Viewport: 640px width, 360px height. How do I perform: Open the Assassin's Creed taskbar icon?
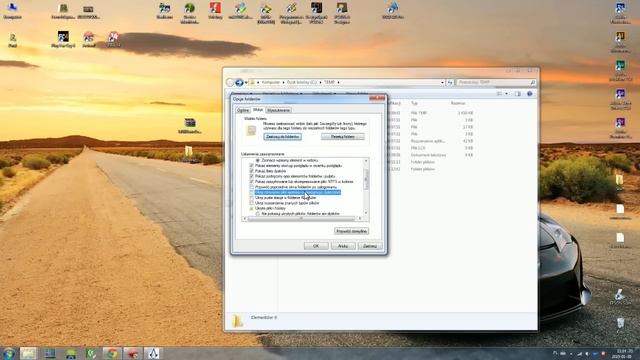pos(153,353)
